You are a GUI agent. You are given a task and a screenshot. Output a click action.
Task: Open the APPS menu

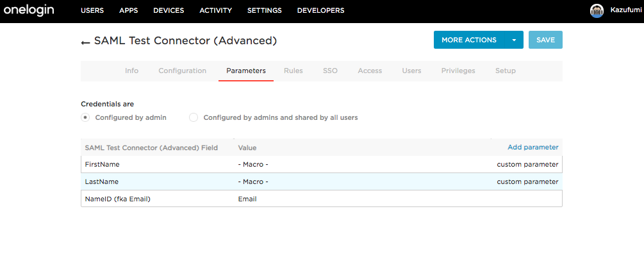129,11
